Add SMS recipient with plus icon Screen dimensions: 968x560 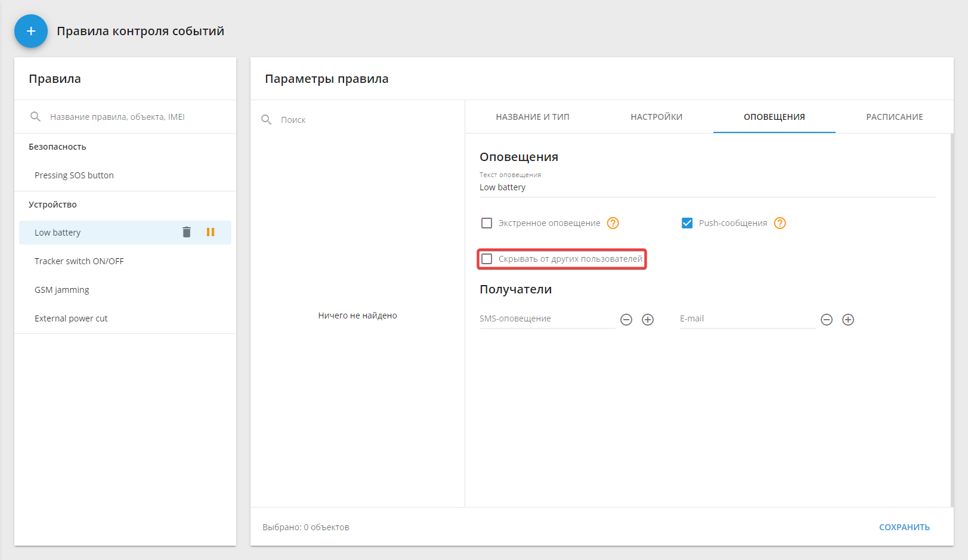coord(648,320)
